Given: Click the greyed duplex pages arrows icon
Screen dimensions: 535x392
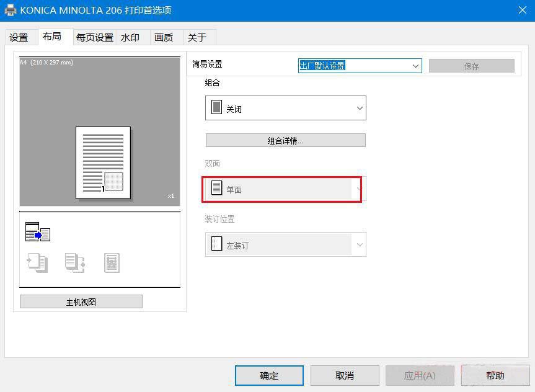Looking at the screenshot, I should tap(75, 262).
